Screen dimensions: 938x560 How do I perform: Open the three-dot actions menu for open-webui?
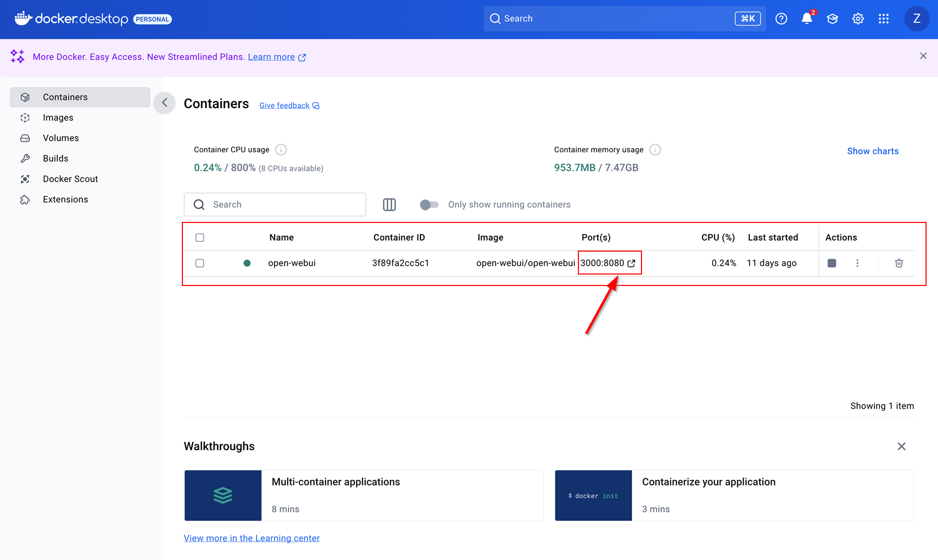click(857, 263)
